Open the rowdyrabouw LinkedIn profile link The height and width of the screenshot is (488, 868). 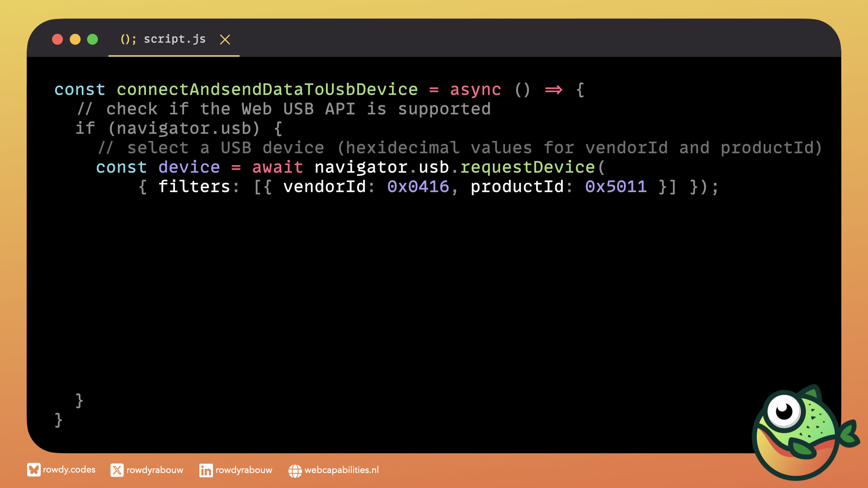click(x=244, y=470)
